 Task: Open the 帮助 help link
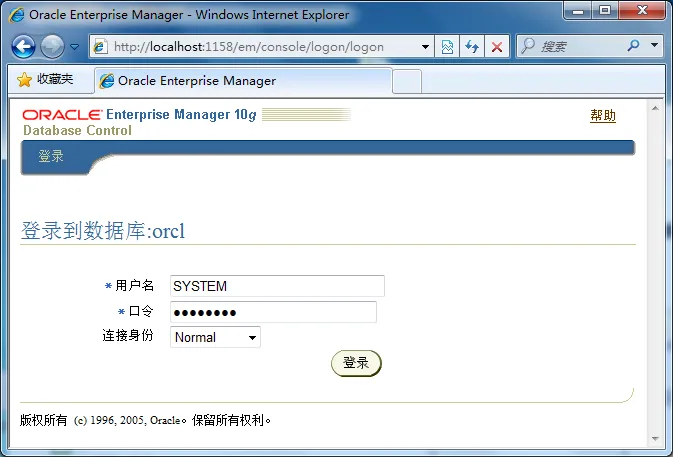[x=603, y=116]
